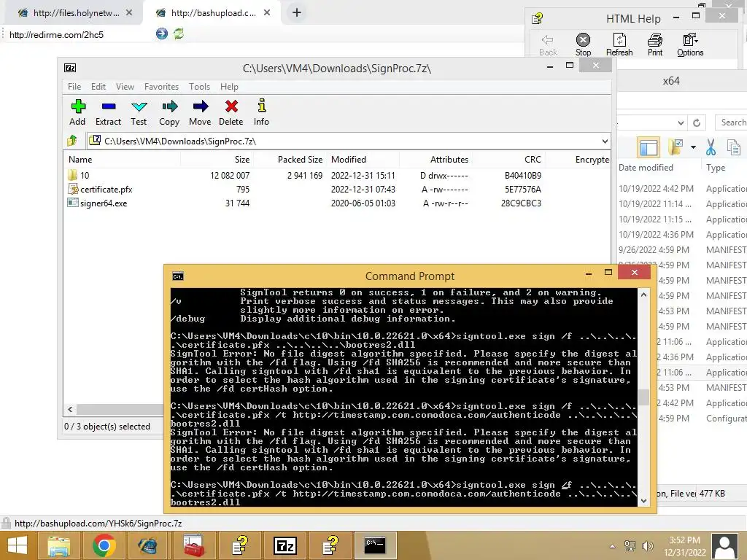The image size is (747, 560).
Task: Open the Favorites menu in 7-Zip
Action: pos(161,87)
